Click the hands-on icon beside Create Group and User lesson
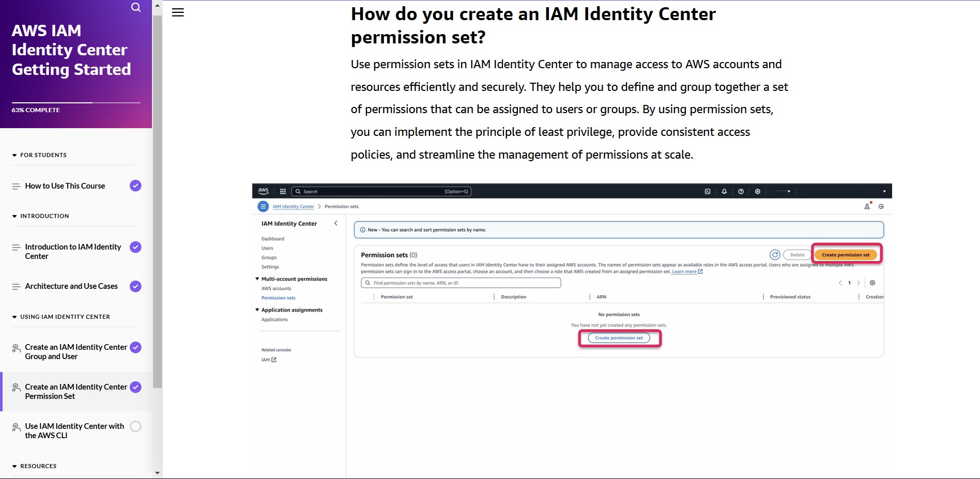980x479 pixels. 16,348
